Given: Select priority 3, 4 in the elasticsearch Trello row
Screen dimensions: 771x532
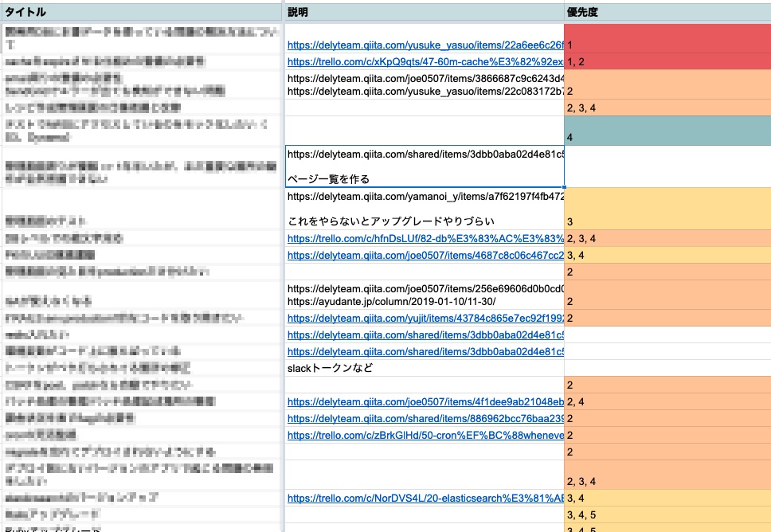Looking at the screenshot, I should pos(667,498).
